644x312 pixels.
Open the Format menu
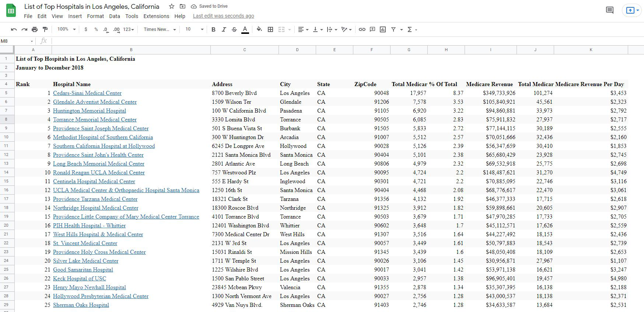tap(95, 16)
